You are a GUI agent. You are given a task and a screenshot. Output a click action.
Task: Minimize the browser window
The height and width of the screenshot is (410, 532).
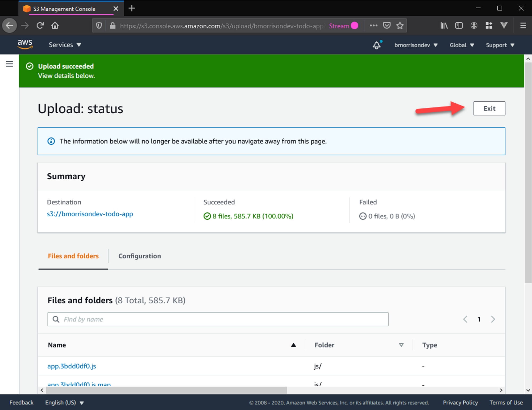pyautogui.click(x=478, y=8)
